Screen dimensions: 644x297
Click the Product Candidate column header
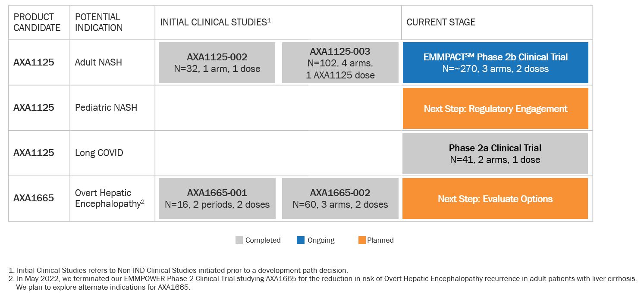[x=37, y=22]
